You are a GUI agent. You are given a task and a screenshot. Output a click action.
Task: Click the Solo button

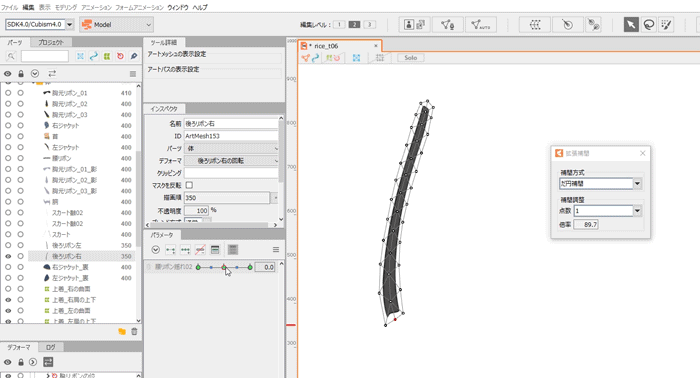[410, 58]
